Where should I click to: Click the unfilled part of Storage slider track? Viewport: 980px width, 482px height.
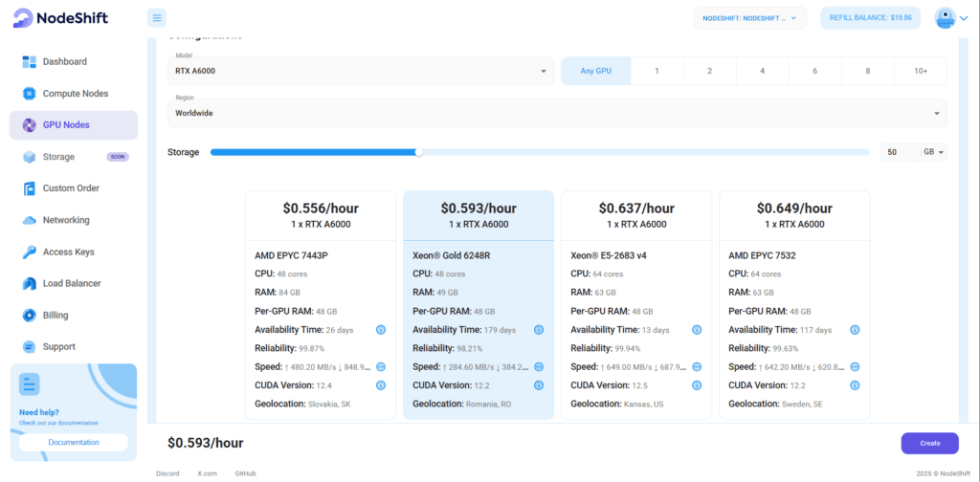[646, 152]
